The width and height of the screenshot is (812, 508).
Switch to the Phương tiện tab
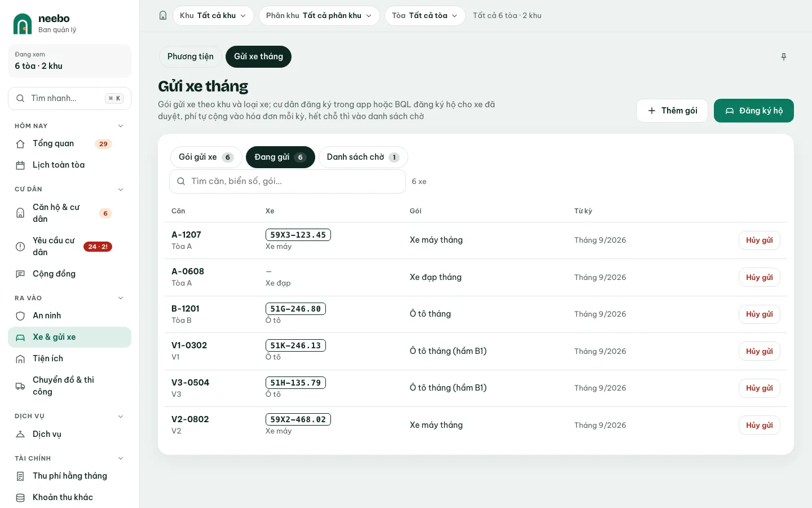pos(191,56)
